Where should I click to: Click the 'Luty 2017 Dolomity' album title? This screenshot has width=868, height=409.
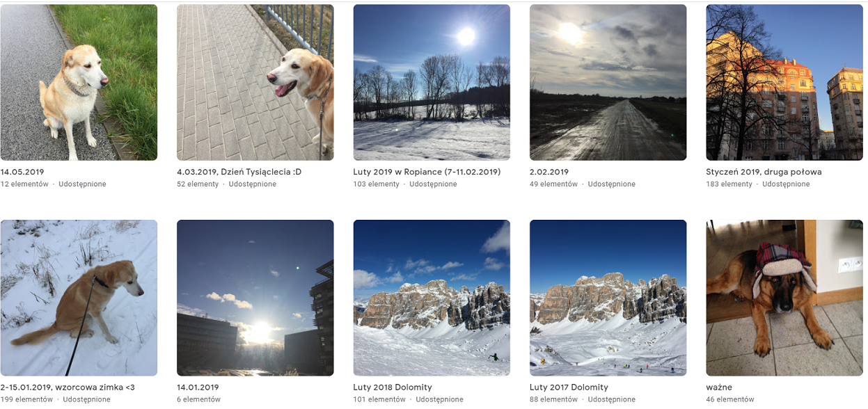pyautogui.click(x=569, y=387)
